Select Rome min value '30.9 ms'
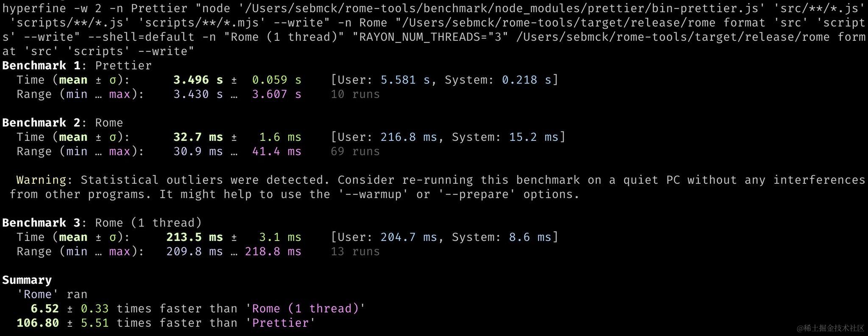The image size is (868, 336). [198, 151]
